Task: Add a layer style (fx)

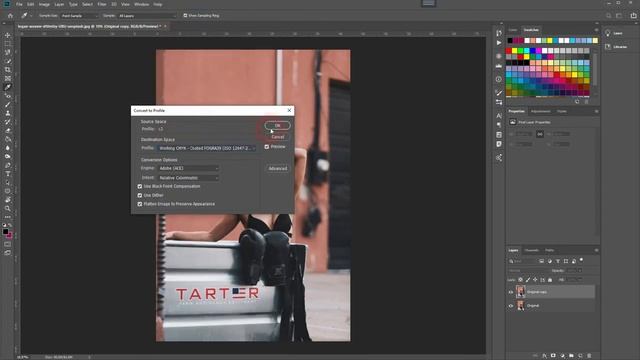Action: pyautogui.click(x=544, y=356)
